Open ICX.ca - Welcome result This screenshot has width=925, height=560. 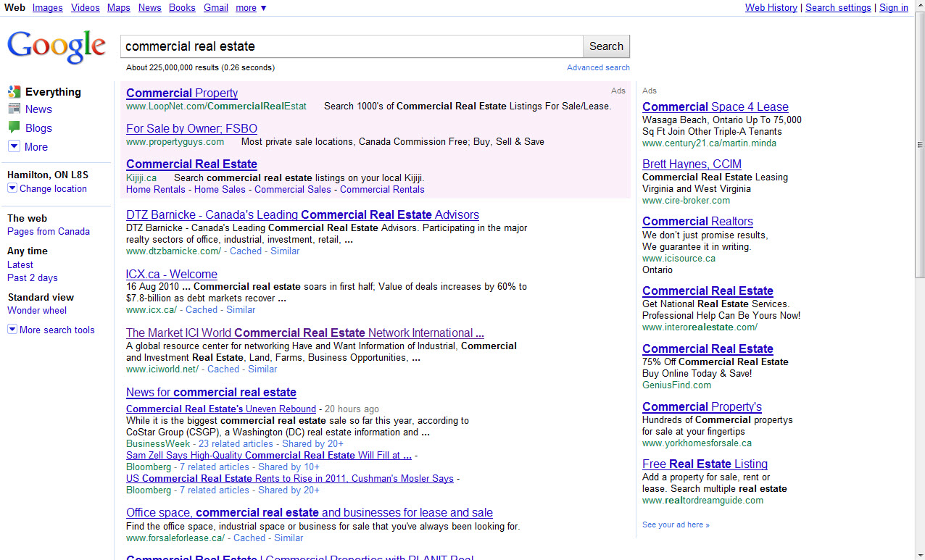point(172,274)
